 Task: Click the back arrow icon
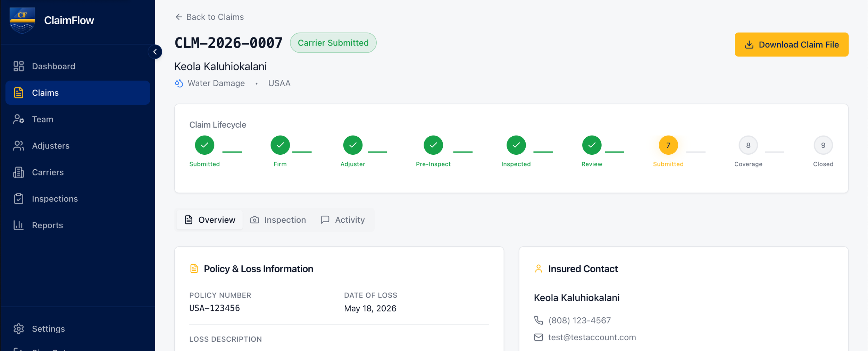coord(179,17)
